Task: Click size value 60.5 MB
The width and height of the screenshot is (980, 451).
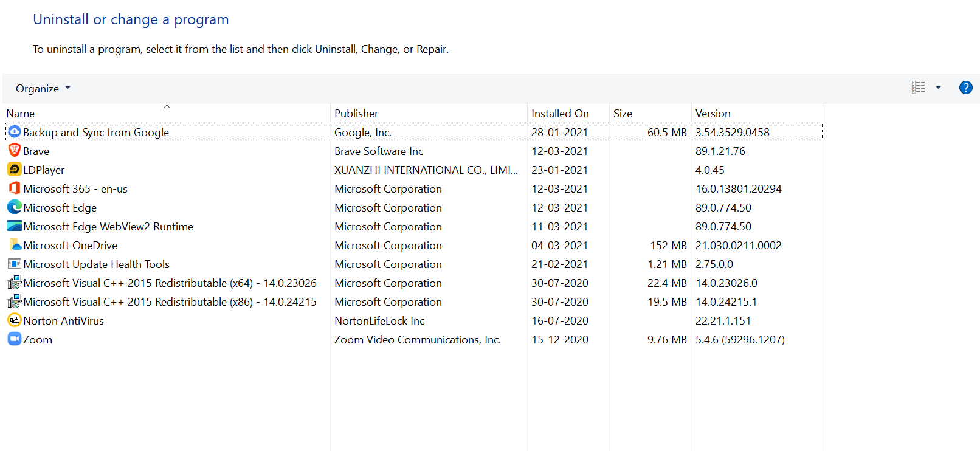Action: point(667,133)
